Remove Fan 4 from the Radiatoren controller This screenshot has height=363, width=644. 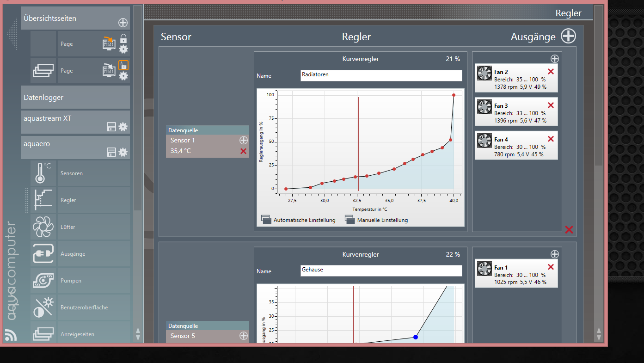tap(551, 139)
